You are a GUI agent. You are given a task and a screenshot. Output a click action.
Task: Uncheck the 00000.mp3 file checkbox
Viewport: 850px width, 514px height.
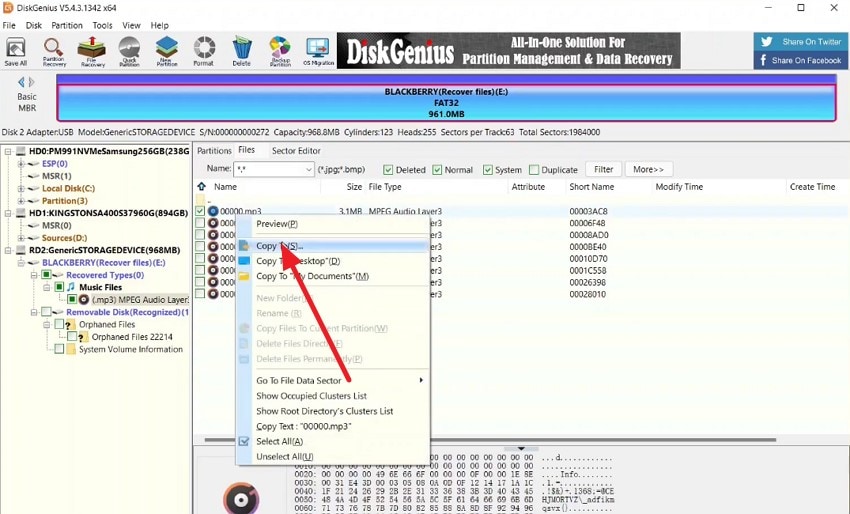200,211
